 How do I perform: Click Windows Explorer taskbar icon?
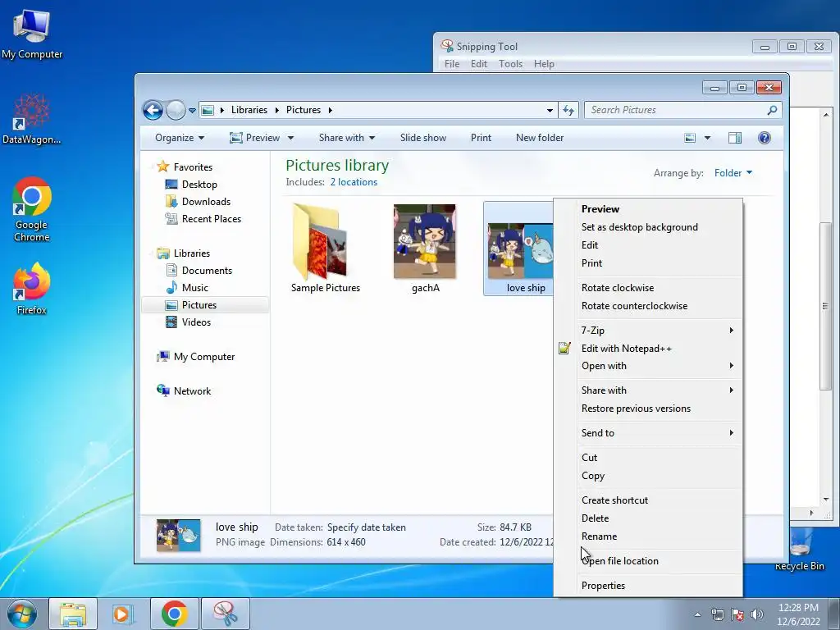[x=73, y=614]
